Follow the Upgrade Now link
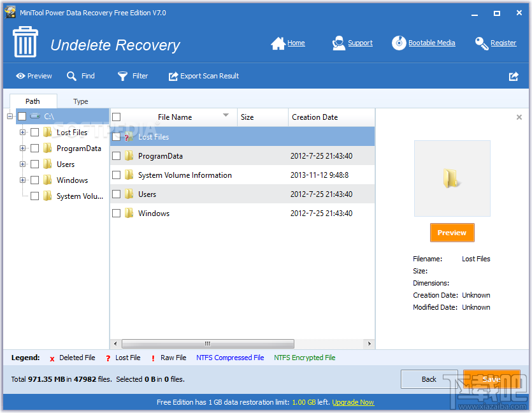 (353, 402)
